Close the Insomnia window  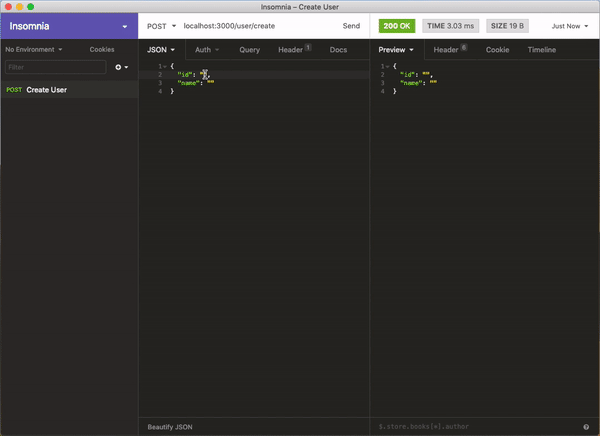click(x=8, y=7)
